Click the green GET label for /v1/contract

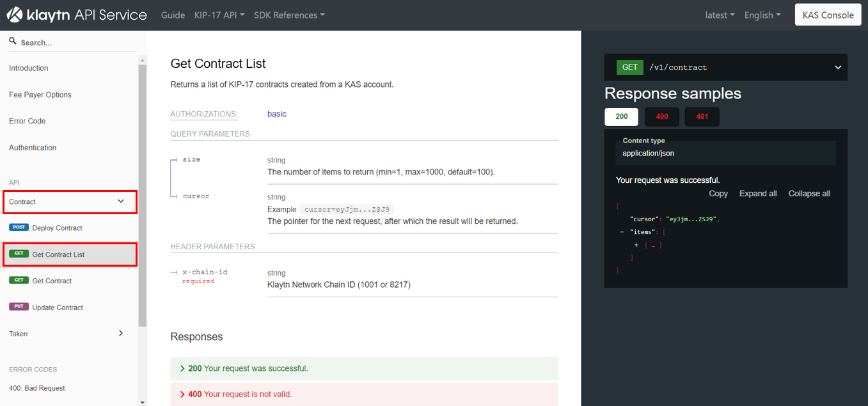pyautogui.click(x=629, y=67)
